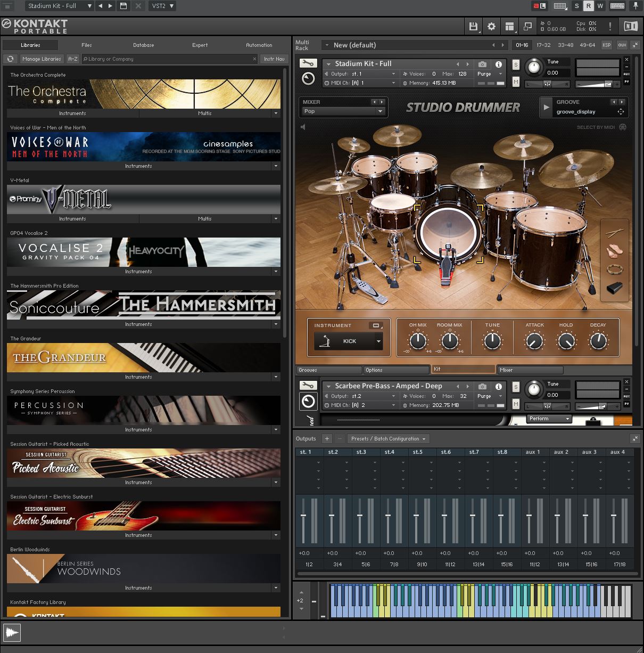The width and height of the screenshot is (644, 653).
Task: Show rack page 17-32
Action: (543, 45)
